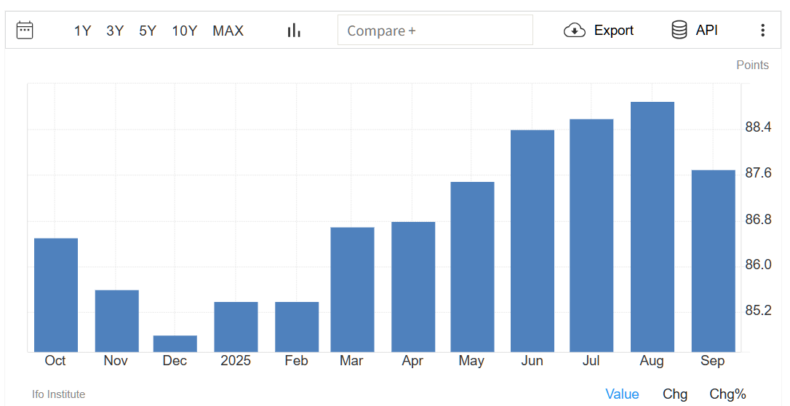Click the API text label
790x406 pixels.
[x=707, y=30]
